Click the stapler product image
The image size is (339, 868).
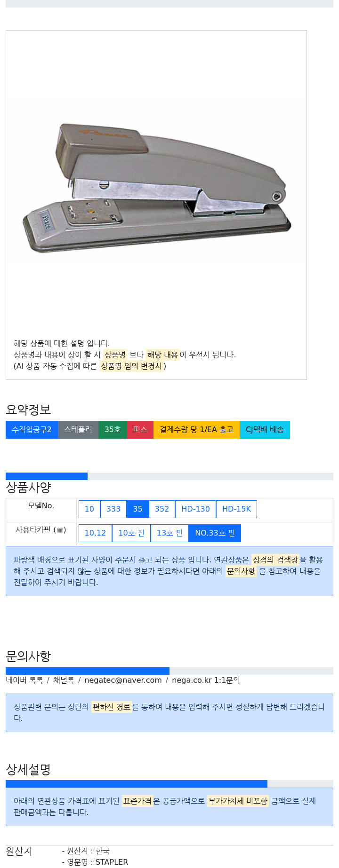156,188
